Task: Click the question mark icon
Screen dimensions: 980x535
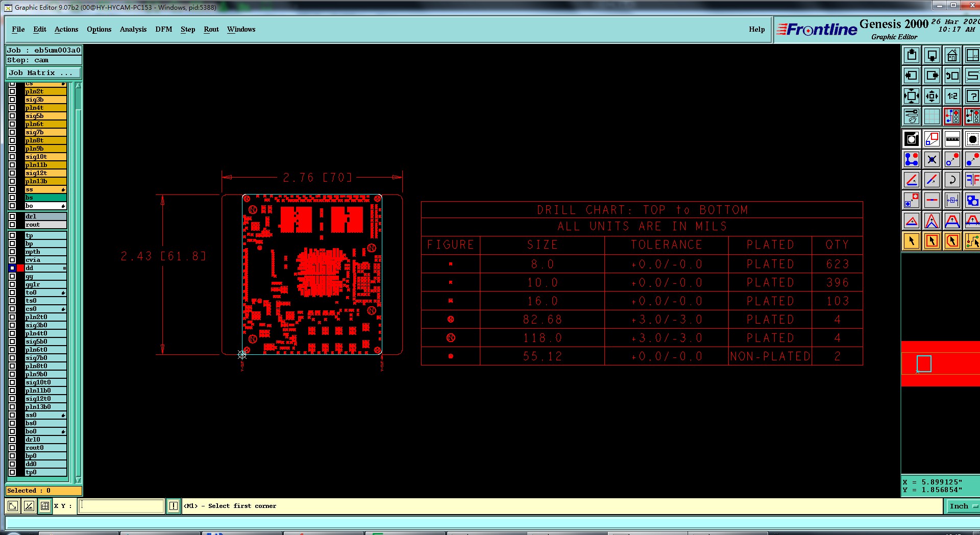Action: pyautogui.click(x=972, y=96)
